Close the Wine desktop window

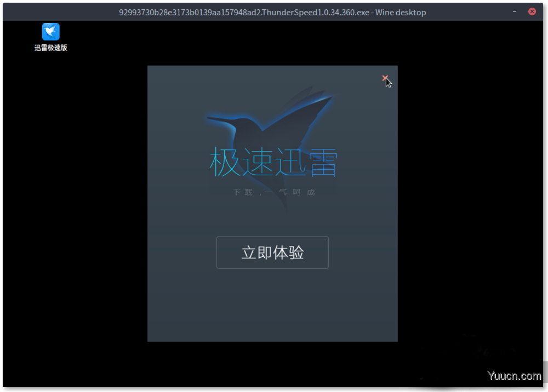532,11
